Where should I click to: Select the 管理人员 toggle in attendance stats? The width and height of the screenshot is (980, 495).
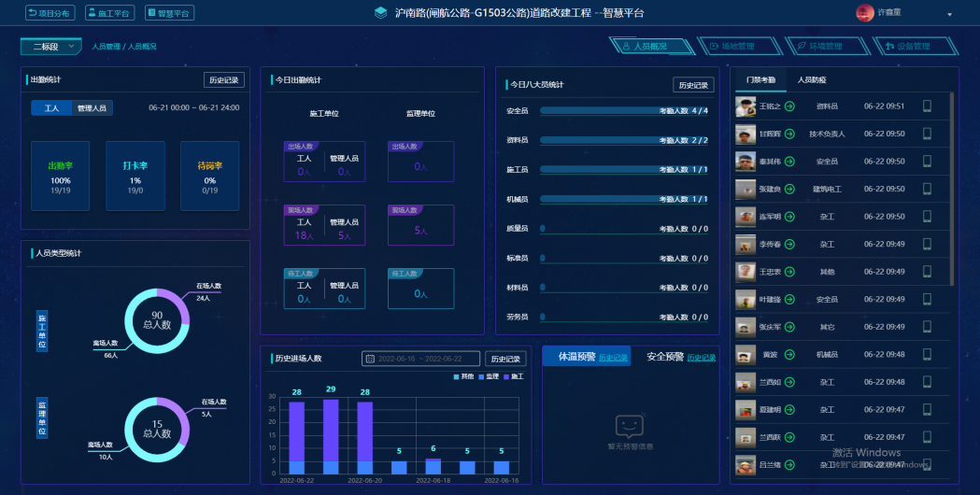click(x=92, y=108)
